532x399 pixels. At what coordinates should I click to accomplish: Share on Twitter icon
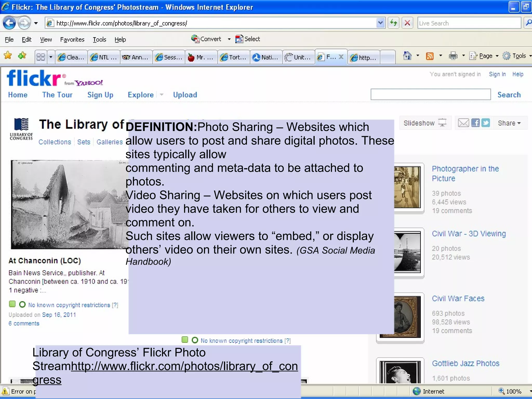[x=486, y=123]
